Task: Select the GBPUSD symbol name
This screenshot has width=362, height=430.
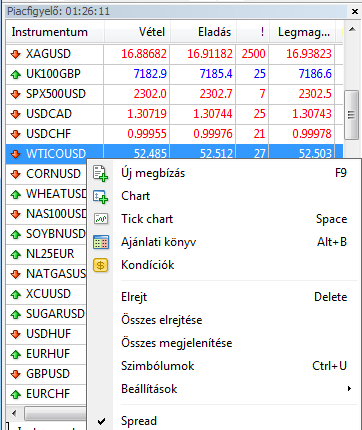Action: click(x=48, y=374)
